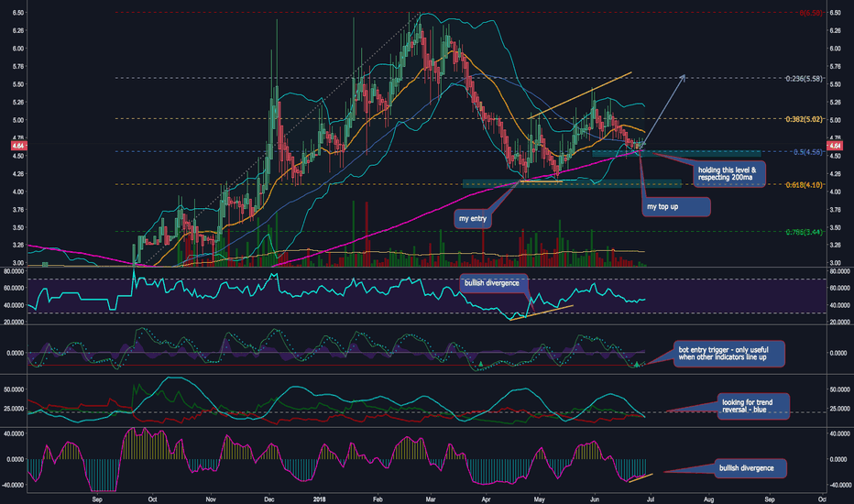Select the 'bullish divergence' callout in the RSI pane
Viewport: 854px width, 504px height.
(494, 283)
